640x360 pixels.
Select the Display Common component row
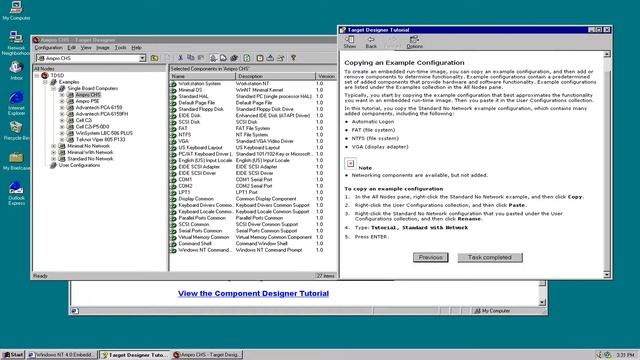[253, 199]
